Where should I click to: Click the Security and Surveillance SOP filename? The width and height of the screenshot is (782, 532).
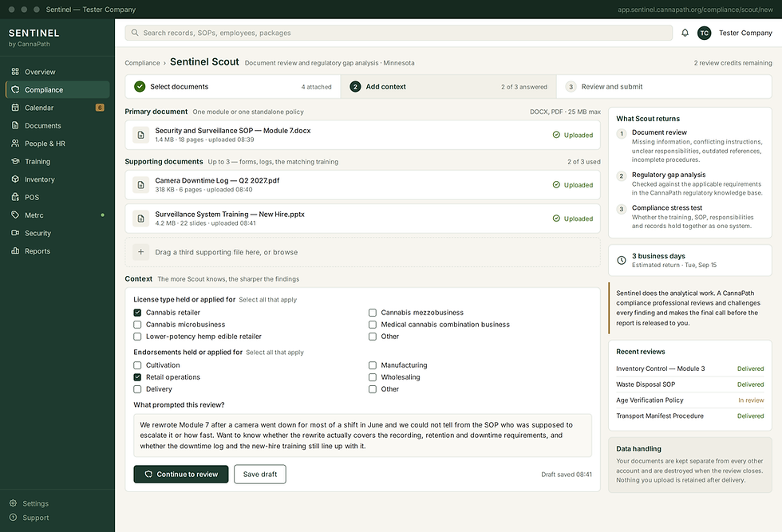[x=233, y=131]
